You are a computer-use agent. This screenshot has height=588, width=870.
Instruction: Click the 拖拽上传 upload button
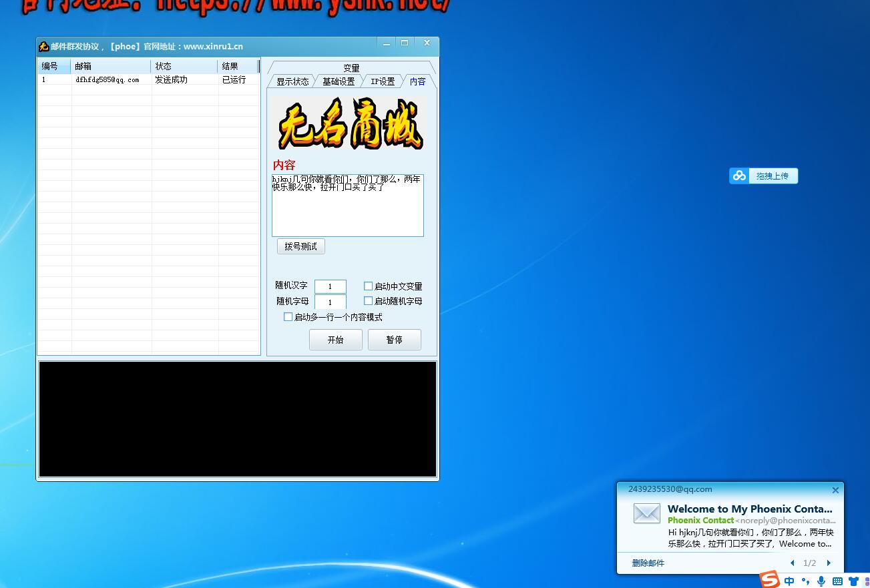coord(773,176)
